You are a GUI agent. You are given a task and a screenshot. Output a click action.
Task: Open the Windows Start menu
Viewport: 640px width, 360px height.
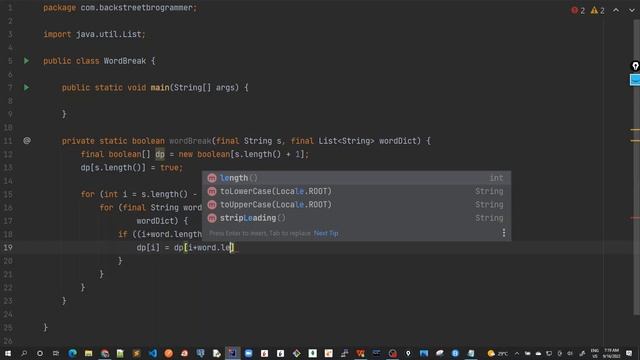8,353
